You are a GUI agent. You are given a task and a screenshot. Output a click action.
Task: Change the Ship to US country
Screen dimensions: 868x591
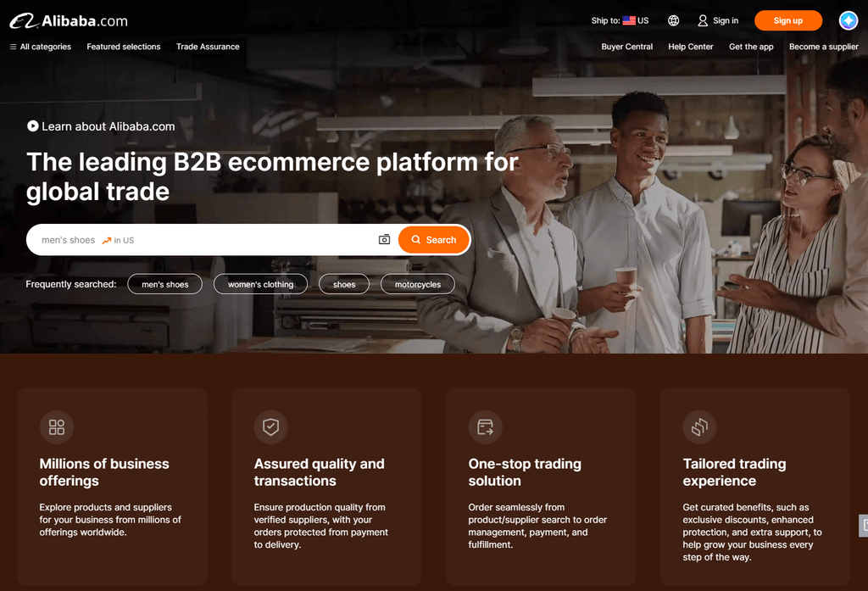click(620, 20)
